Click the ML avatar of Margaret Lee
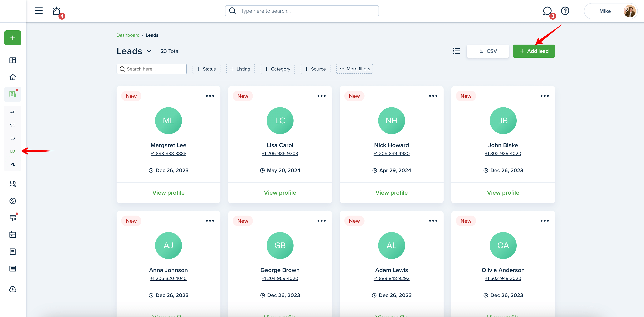Screen dimensions: 644x317 tap(169, 121)
